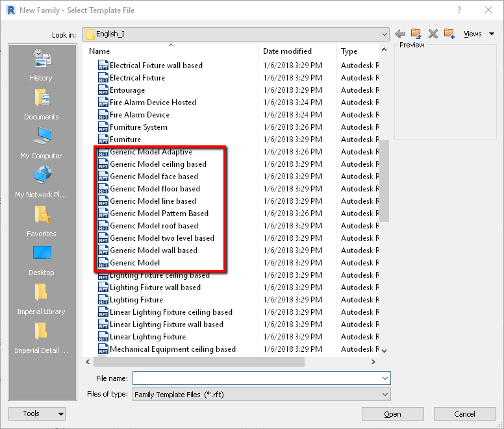
Task: Click the Open button
Action: [x=392, y=414]
